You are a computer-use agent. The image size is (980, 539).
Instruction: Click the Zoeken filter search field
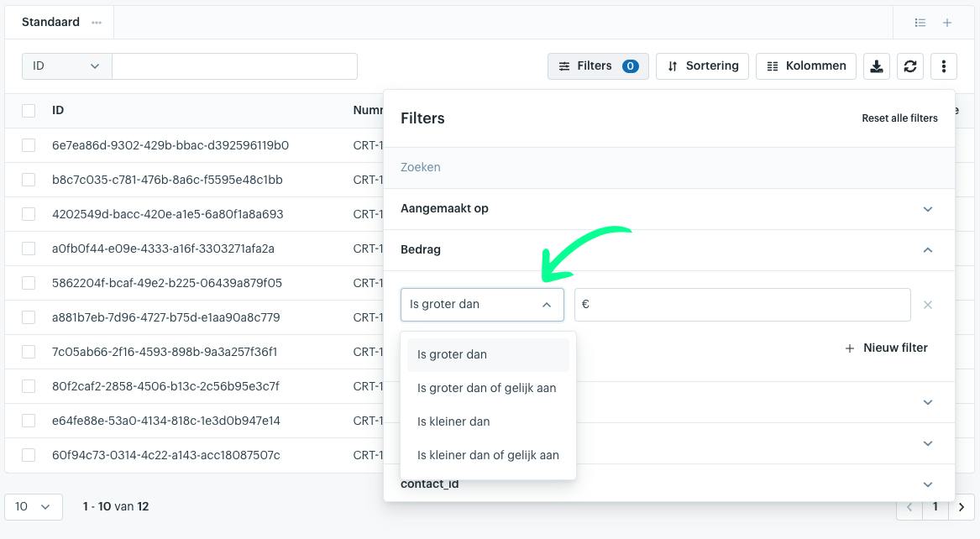coord(669,167)
